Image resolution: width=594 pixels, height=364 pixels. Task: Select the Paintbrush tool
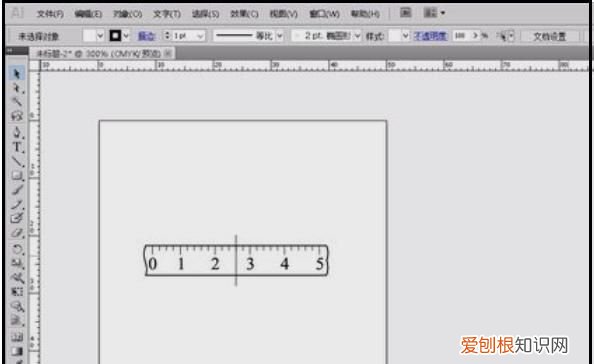pos(17,190)
